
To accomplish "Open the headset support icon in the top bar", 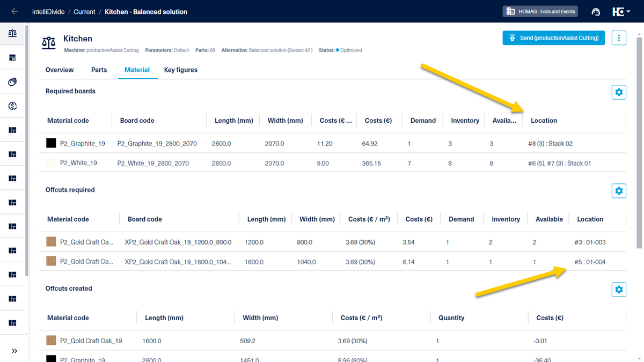I will (596, 11).
